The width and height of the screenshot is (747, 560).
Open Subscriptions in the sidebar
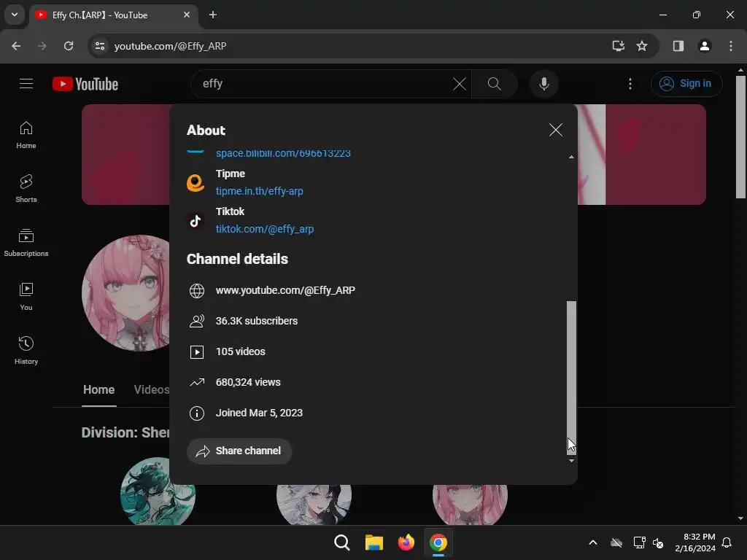tap(26, 243)
